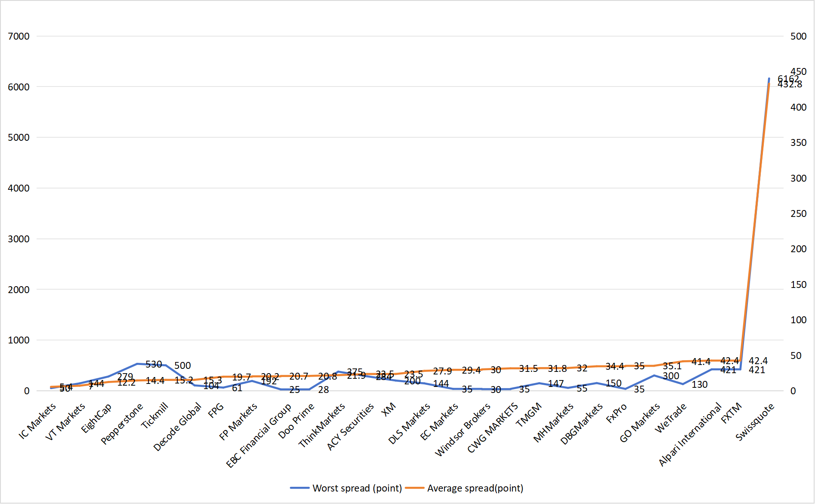This screenshot has height=504, width=815.
Task: Click the Windsor Brokers category label
Action: point(463,430)
